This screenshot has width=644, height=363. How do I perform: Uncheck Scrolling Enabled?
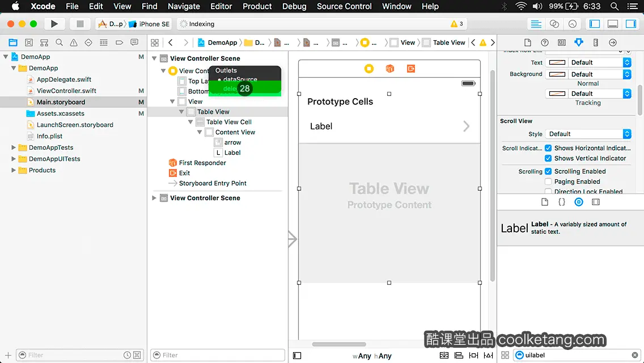click(548, 171)
